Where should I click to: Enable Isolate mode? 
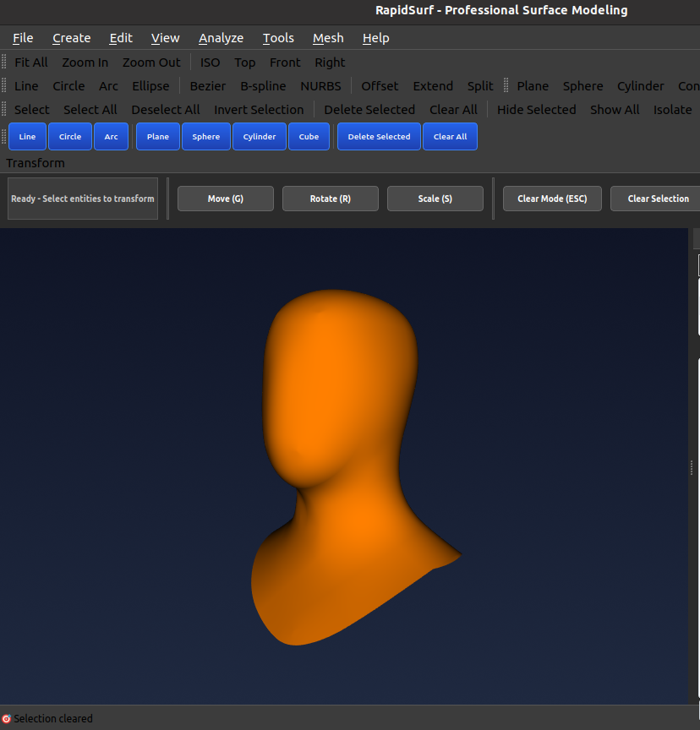(x=673, y=110)
